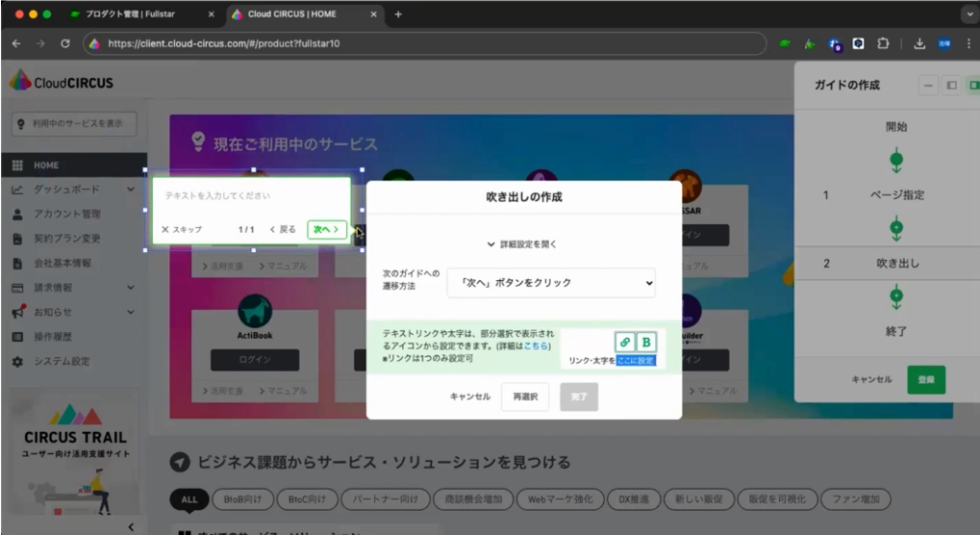This screenshot has height=535, width=980.
Task: Open the transition method dropdown
Action: point(551,283)
